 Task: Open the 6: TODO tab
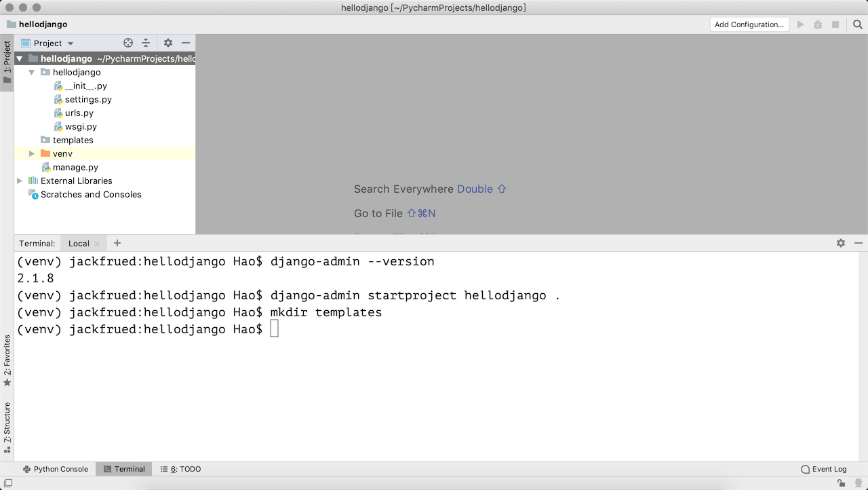pos(180,469)
